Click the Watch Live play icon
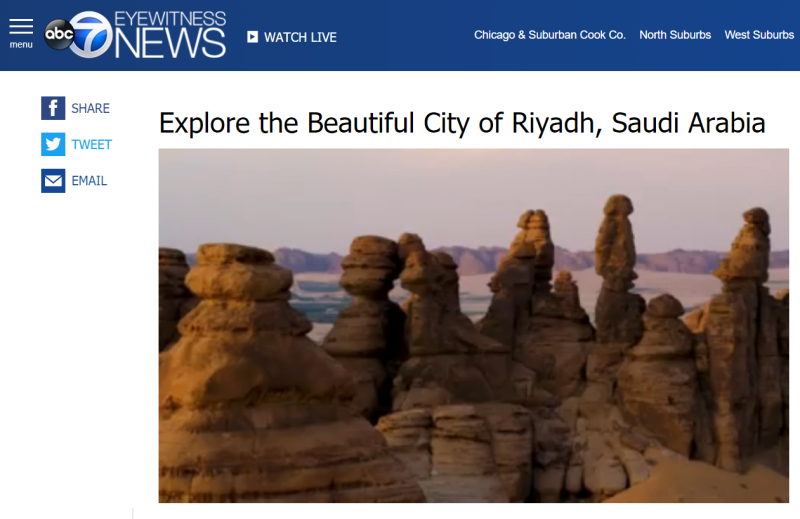 click(x=252, y=37)
